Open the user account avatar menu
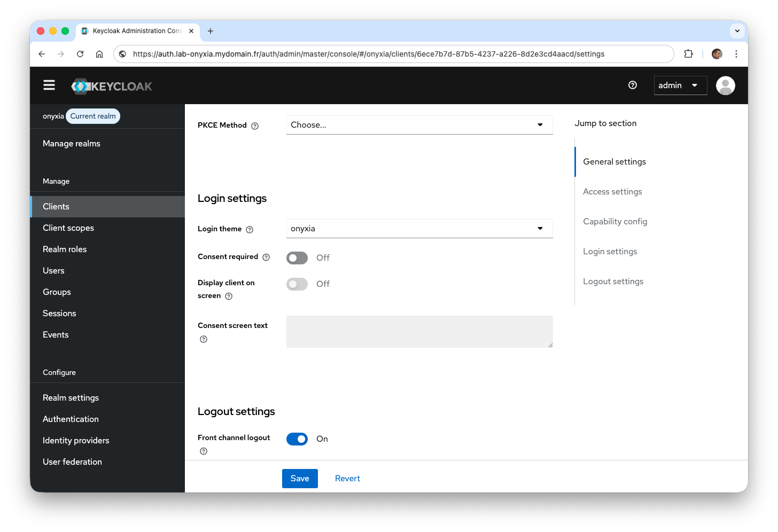Screen dimensions: 778x532 click(x=725, y=85)
